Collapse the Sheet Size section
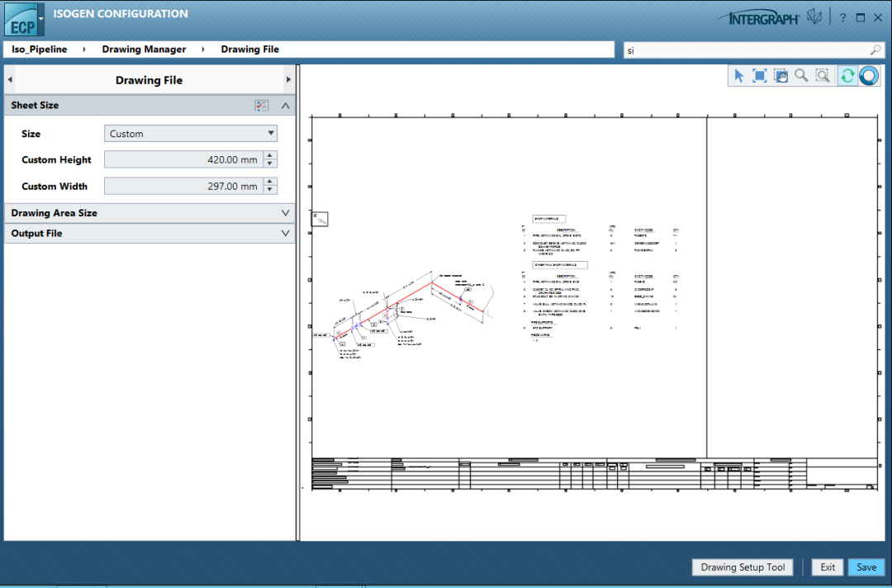892x588 pixels. pyautogui.click(x=285, y=105)
